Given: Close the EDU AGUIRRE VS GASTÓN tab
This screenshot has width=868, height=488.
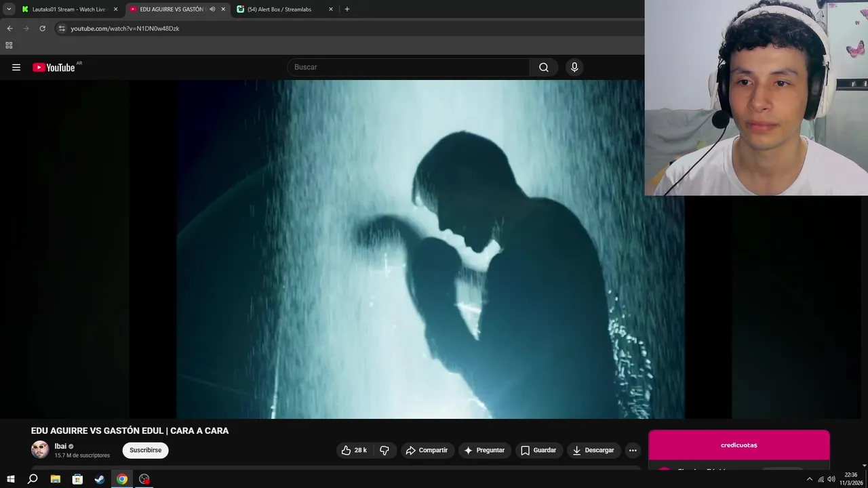Looking at the screenshot, I should click(223, 9).
